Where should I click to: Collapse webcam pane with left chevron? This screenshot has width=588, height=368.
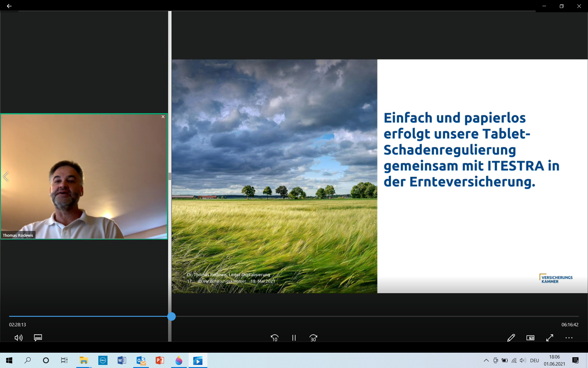(6, 177)
